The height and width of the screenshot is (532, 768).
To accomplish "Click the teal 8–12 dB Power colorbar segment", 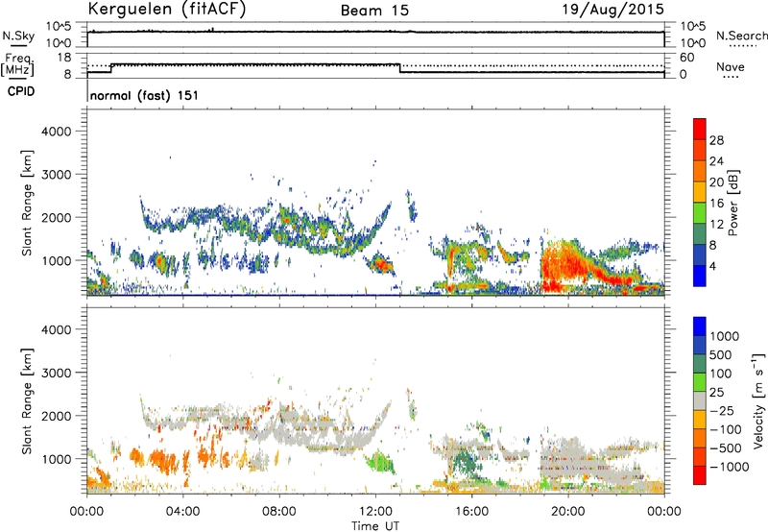I will tap(700, 233).
